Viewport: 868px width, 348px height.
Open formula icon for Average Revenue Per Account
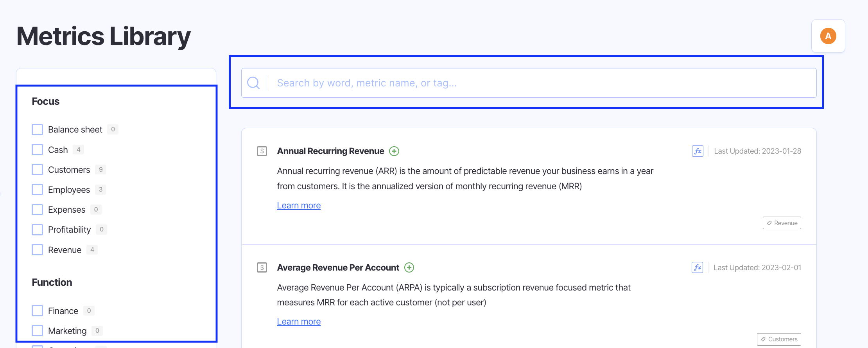697,267
